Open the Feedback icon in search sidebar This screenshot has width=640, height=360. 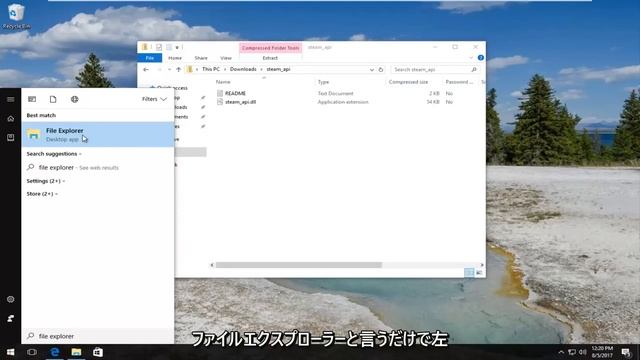coord(11,318)
